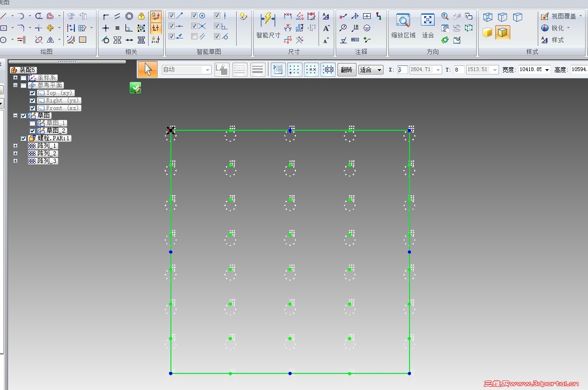This screenshot has height=390, width=588.
Task: Toggle the center point IntelliSketch checkbox
Action: point(194,15)
